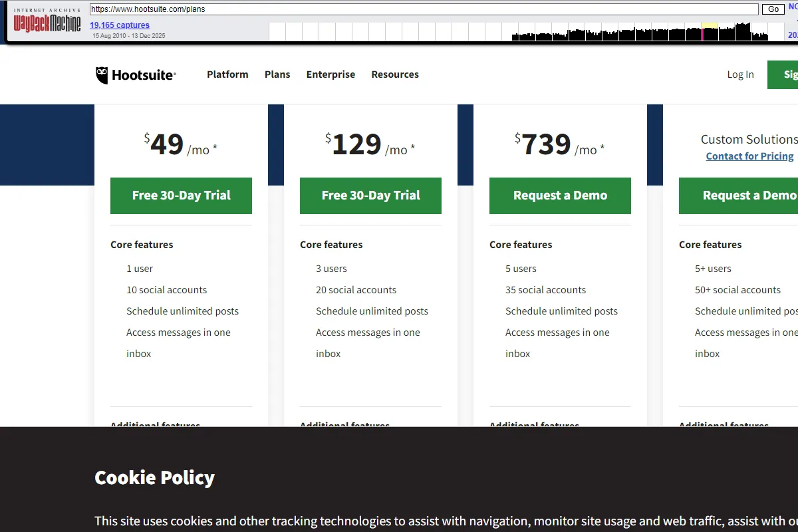Click the 19,165 captures link
Viewport: 798px width, 532px height.
(x=119, y=25)
